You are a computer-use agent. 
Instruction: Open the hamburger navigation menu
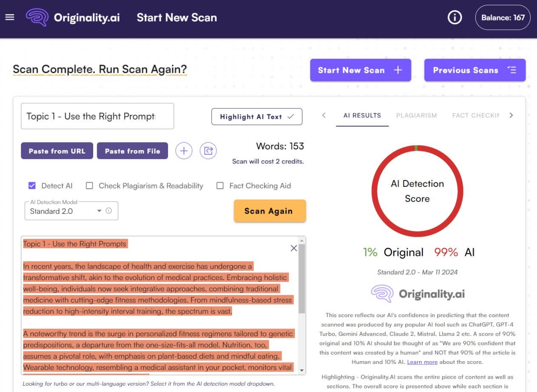[x=9, y=17]
